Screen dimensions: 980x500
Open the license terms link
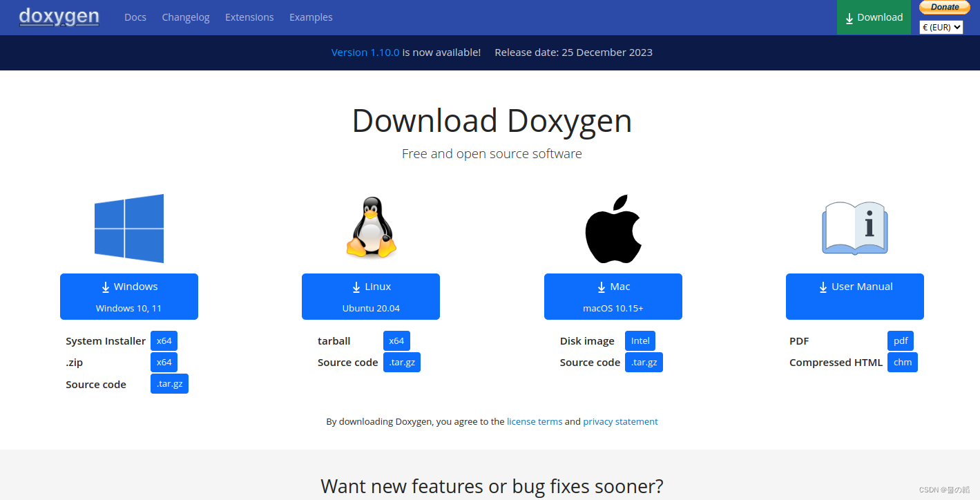[534, 421]
